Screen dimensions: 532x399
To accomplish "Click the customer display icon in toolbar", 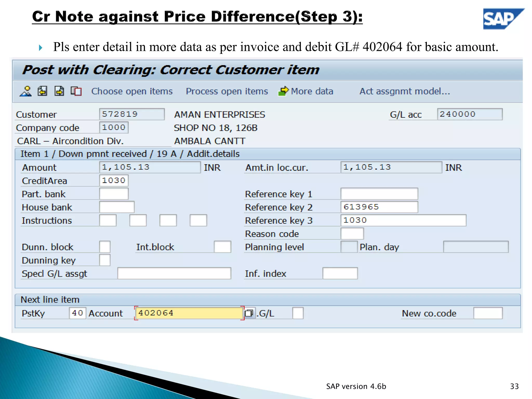I will coord(26,91).
